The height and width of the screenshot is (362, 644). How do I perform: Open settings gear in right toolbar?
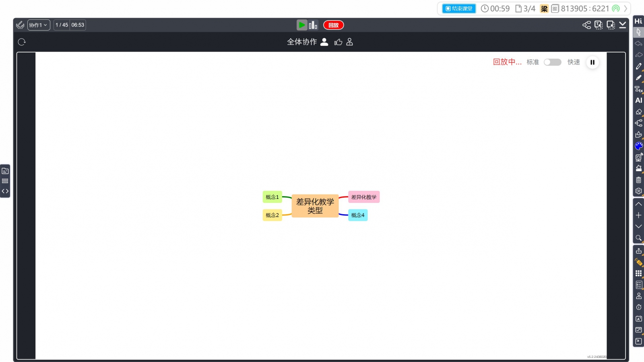pos(638,191)
